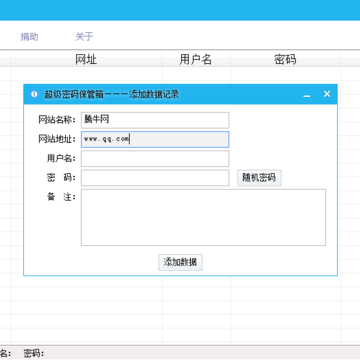This screenshot has height=360, width=360.
Task: Click the 网站地址 label
Action: coord(57,139)
